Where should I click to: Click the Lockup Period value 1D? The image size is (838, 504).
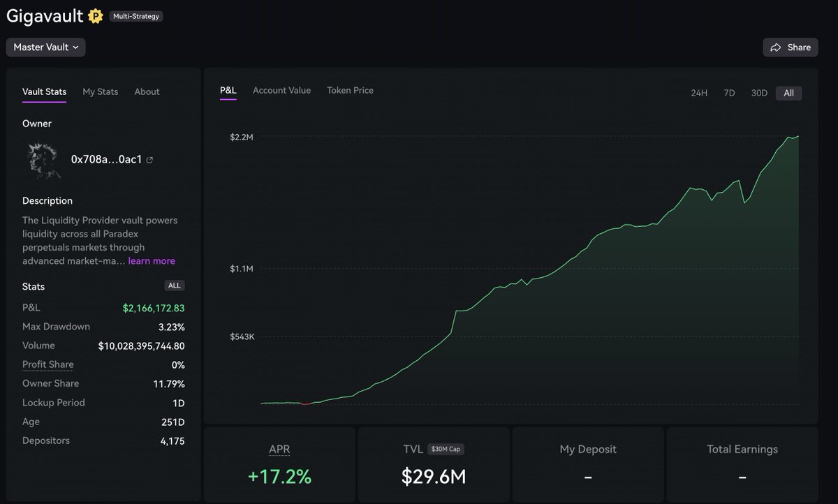(178, 403)
